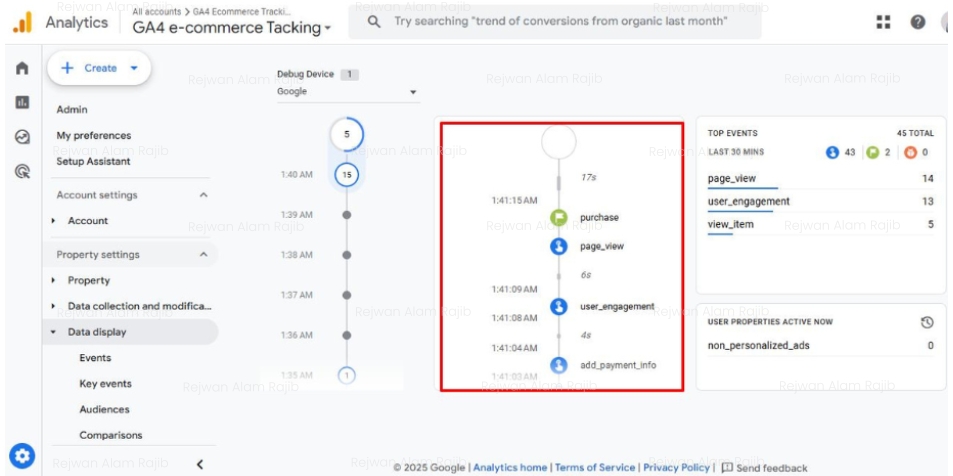Open the Advertising icon in sidebar

click(x=20, y=171)
